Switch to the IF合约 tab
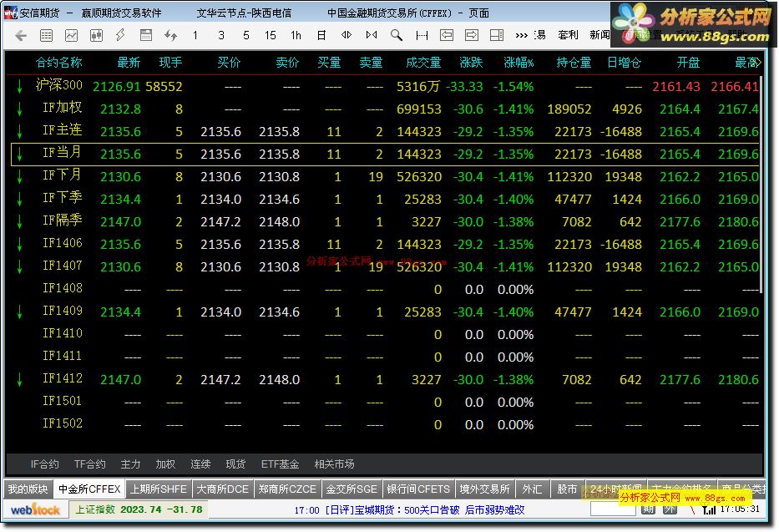Screen dimensions: 779x532 (45, 464)
